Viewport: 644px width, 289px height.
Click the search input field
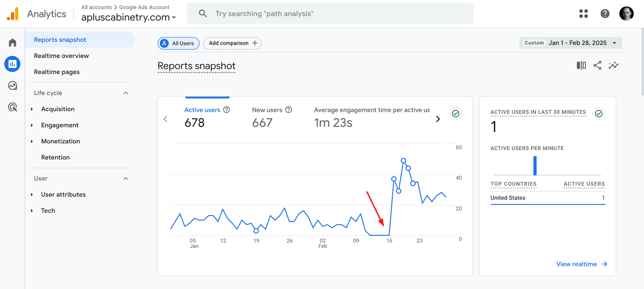tap(330, 14)
